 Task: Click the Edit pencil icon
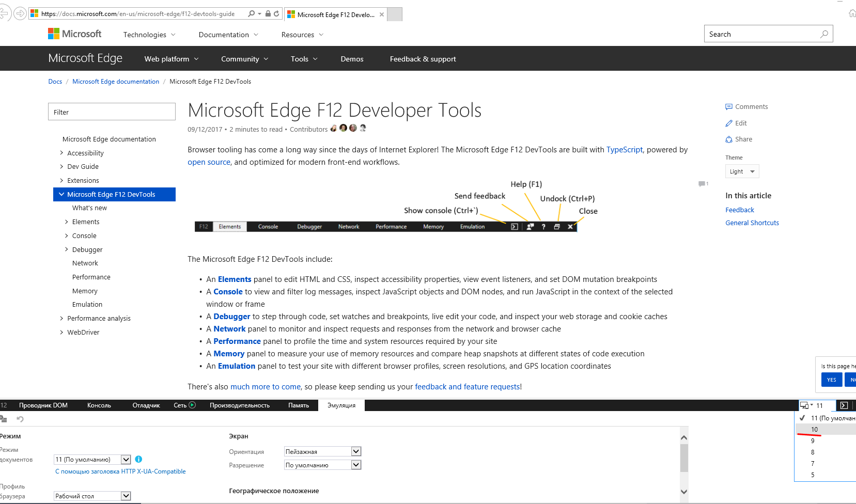[x=729, y=123]
